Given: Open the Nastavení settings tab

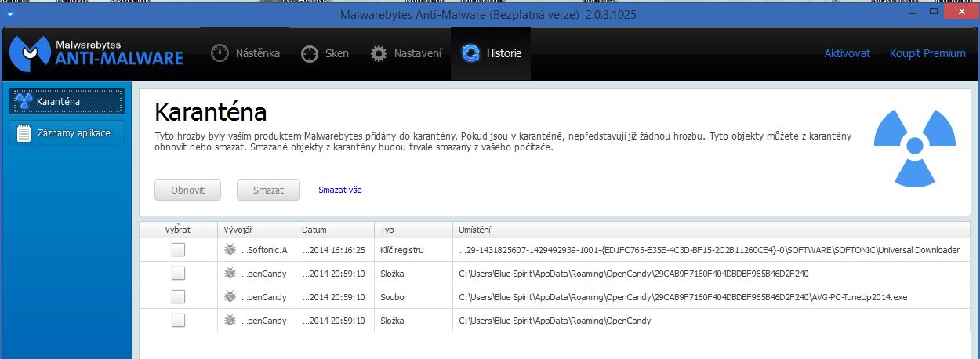Looking at the screenshot, I should (x=406, y=53).
